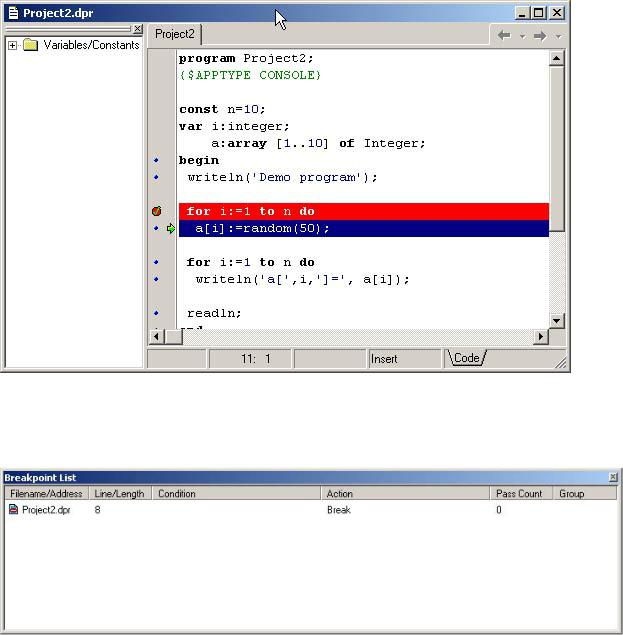Viewport: 623px width, 635px height.
Task: Click line value '8' in Breakpoint List
Action: pyautogui.click(x=98, y=510)
